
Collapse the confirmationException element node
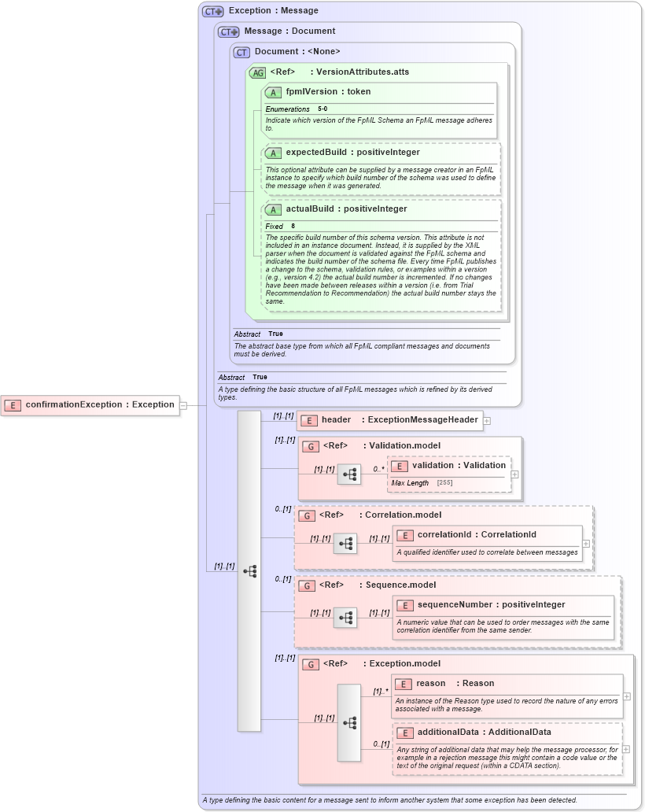tap(183, 406)
